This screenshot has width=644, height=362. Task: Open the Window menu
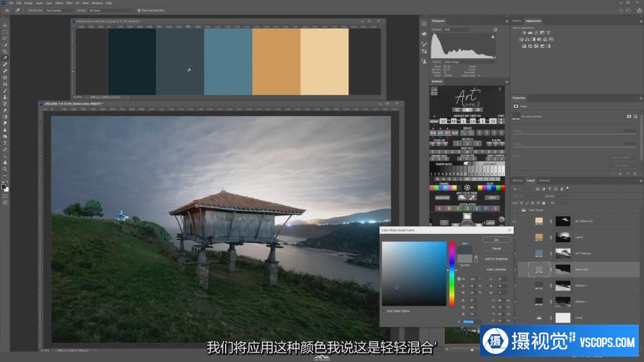(x=97, y=3)
